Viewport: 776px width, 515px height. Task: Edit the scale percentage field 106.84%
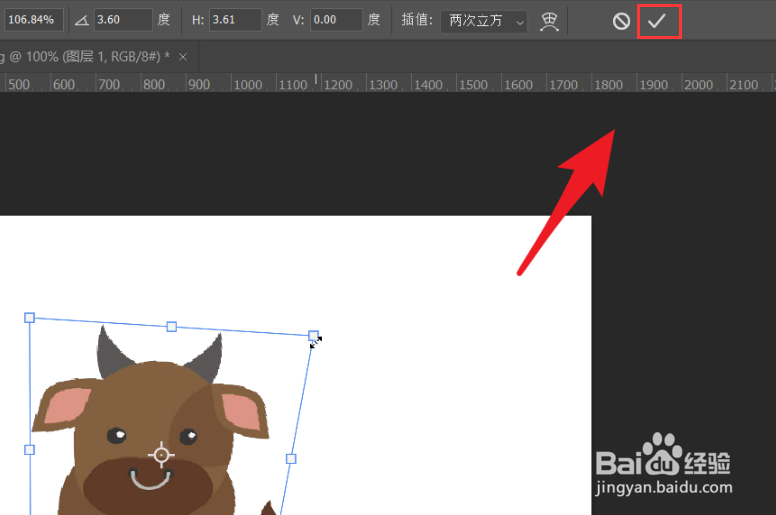32,20
